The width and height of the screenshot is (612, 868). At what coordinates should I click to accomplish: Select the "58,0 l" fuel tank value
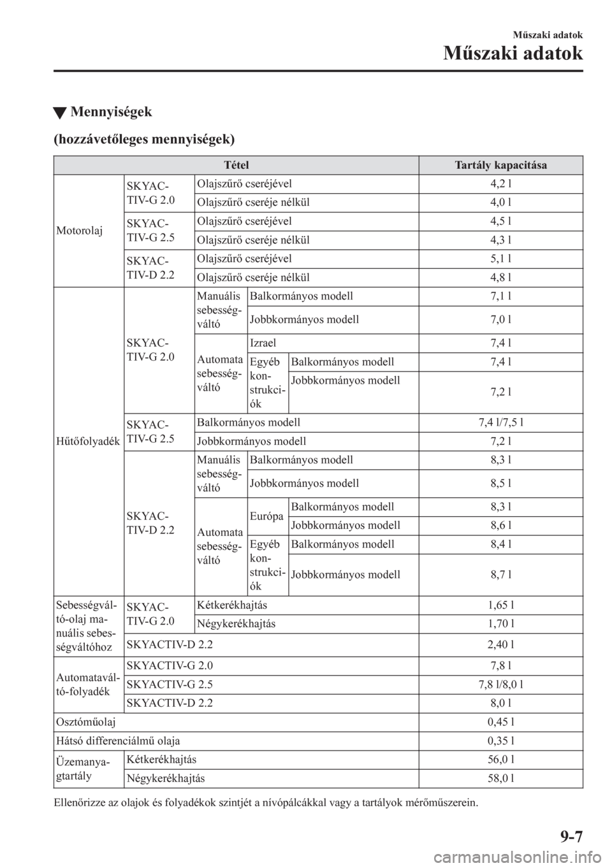pos(501,778)
